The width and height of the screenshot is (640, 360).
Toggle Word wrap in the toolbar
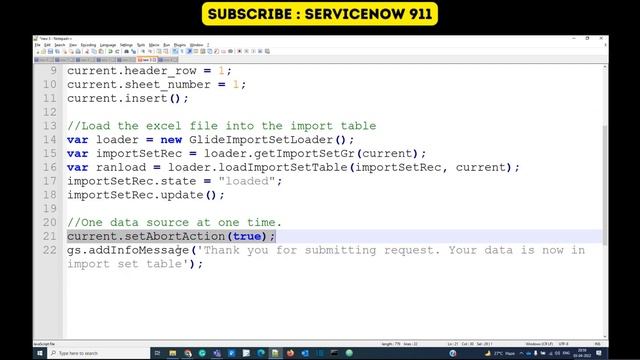(x=175, y=51)
